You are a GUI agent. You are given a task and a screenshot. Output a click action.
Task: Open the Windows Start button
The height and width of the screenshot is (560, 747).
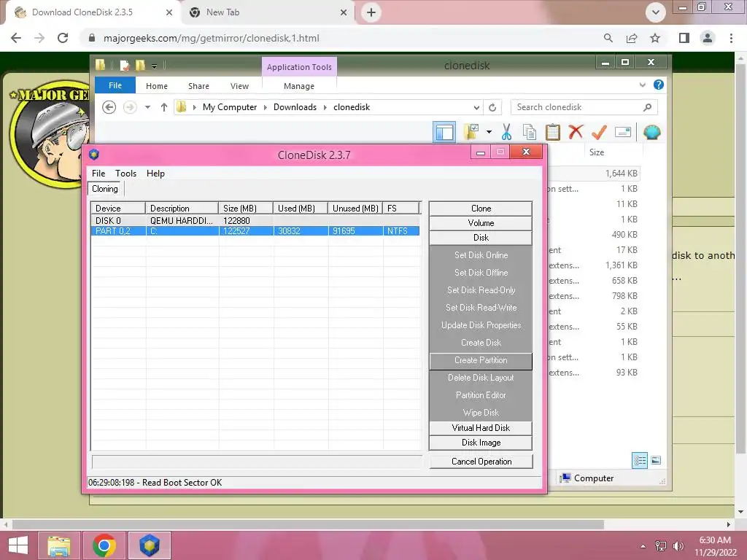(x=18, y=545)
